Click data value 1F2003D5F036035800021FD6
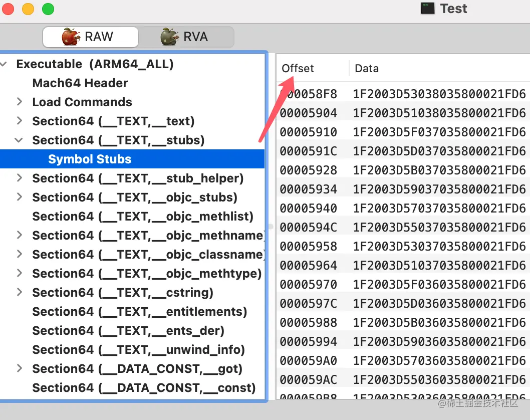The height and width of the screenshot is (420, 530). click(439, 284)
